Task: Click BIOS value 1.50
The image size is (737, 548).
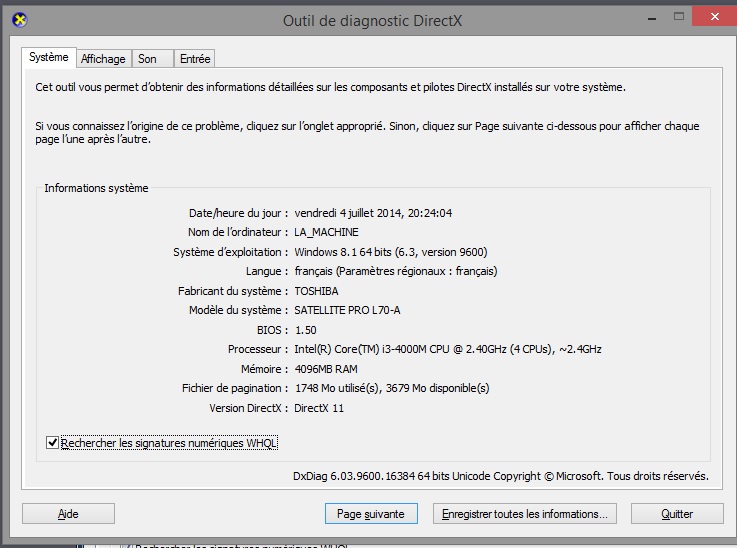Action: [x=306, y=330]
